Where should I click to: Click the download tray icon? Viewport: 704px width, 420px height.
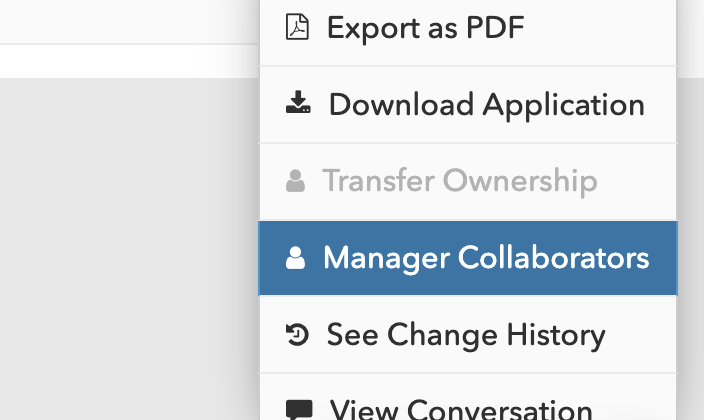[298, 104]
